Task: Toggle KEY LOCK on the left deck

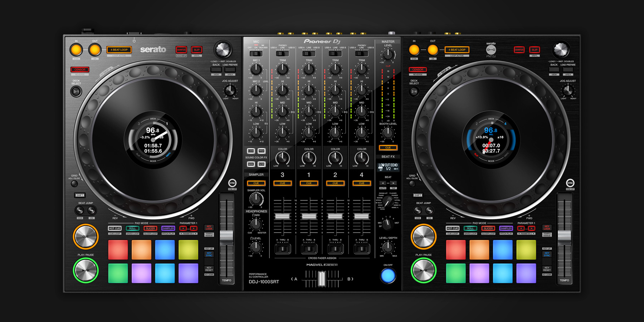Action: click(209, 228)
